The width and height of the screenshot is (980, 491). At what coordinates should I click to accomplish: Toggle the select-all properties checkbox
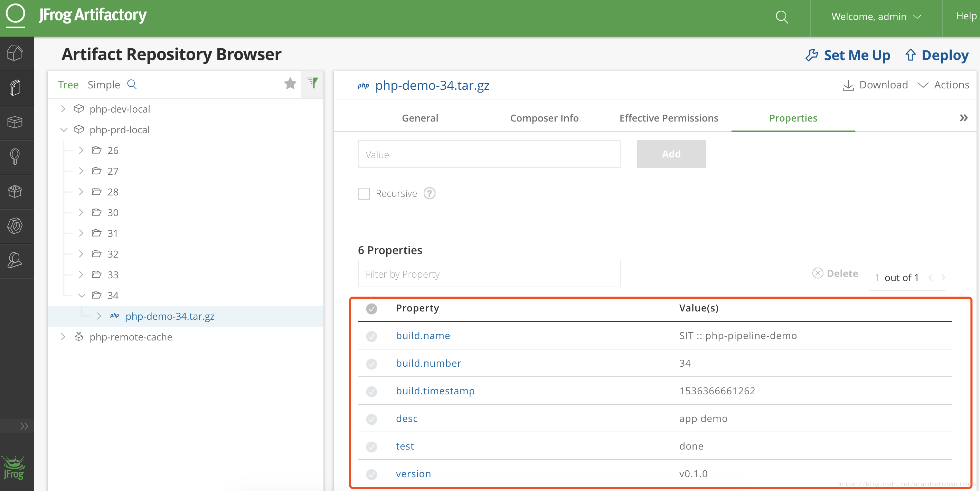pyautogui.click(x=372, y=309)
